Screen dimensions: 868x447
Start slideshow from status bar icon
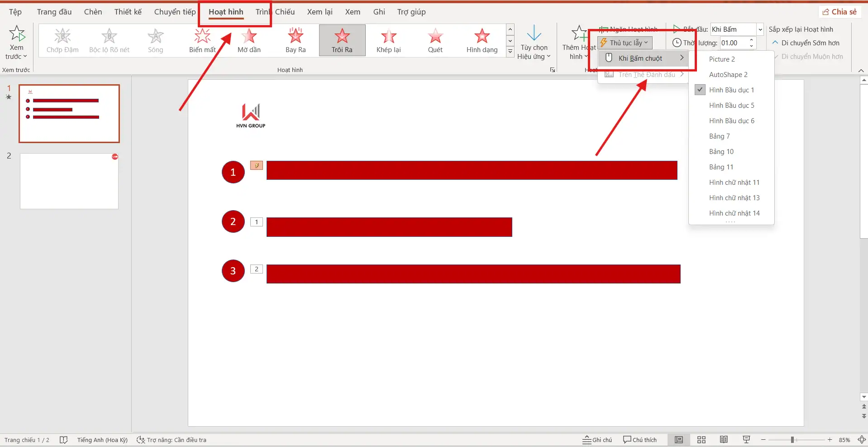coord(746,440)
